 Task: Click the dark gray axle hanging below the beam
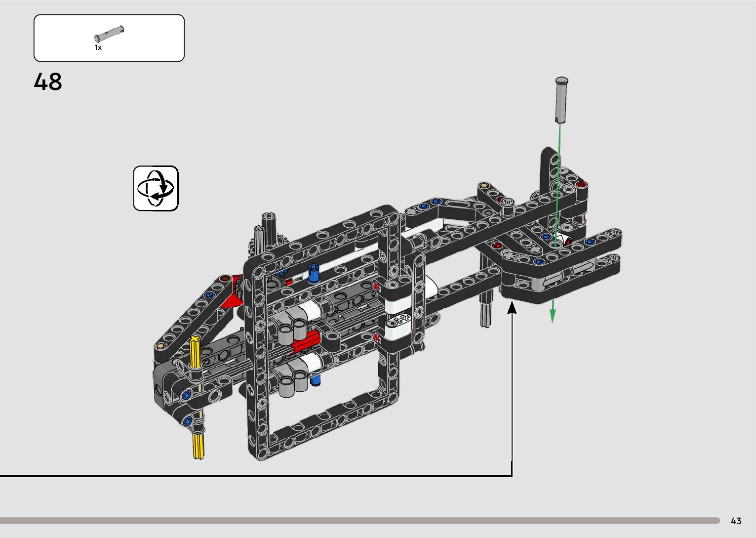pos(486,309)
